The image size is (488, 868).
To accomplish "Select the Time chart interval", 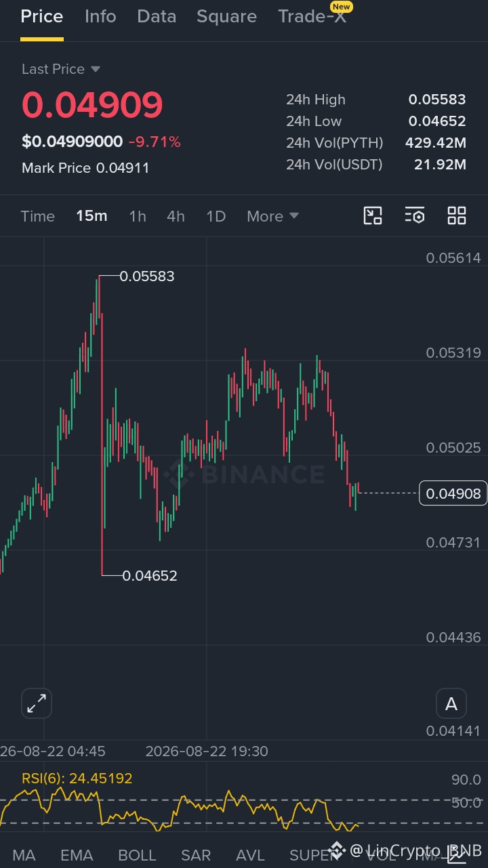I will tap(37, 216).
